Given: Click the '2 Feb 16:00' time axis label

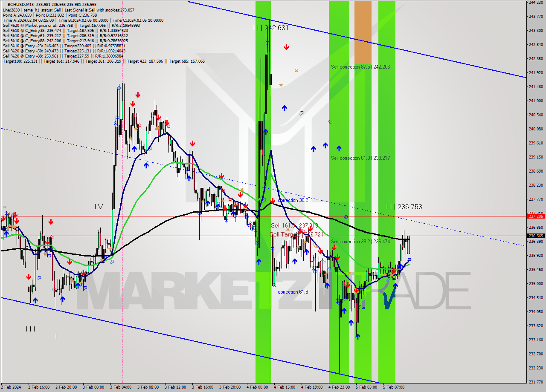Looking at the screenshot, I should [x=39, y=387].
